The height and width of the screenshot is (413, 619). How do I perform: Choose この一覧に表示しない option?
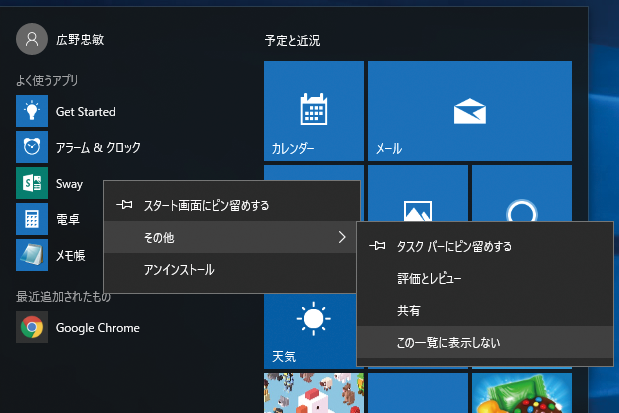(485, 342)
